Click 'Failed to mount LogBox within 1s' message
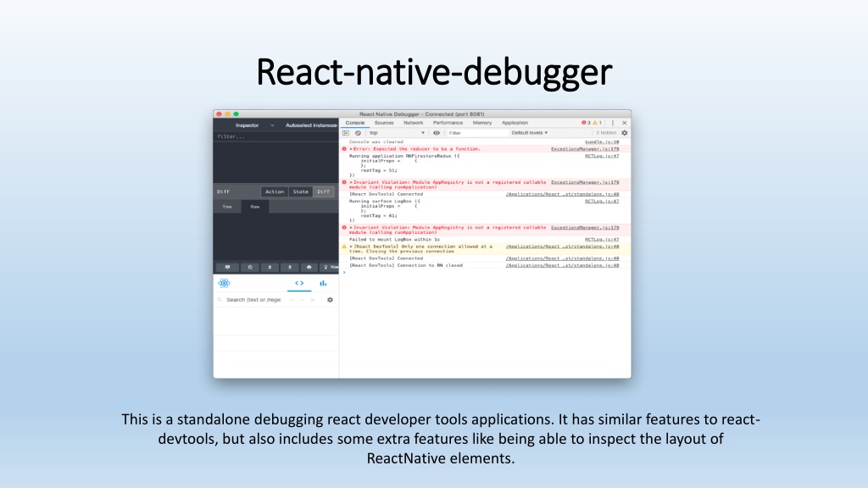Viewport: 868px width, 488px height. 394,240
